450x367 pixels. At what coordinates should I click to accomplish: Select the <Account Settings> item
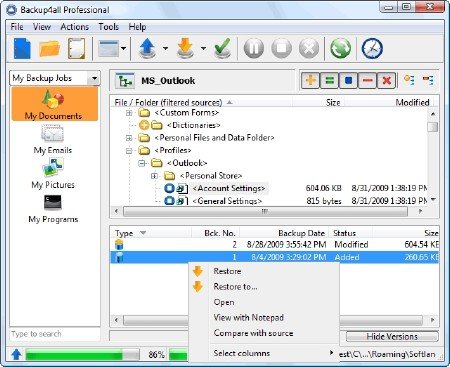(229, 188)
